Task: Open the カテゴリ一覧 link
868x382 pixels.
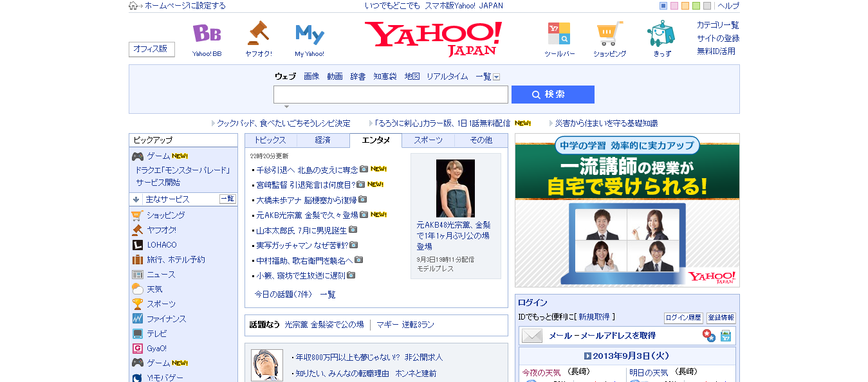Action: (718, 25)
